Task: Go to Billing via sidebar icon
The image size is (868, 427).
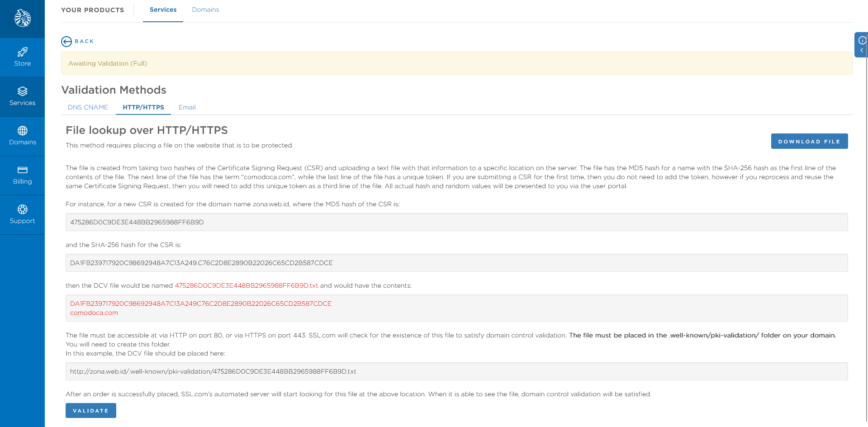Action: 22,176
